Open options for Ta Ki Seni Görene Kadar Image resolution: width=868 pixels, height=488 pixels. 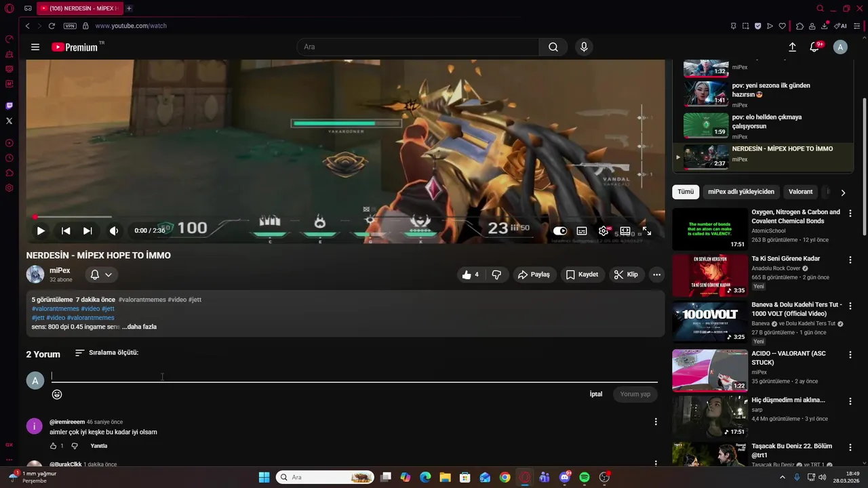[x=850, y=260]
